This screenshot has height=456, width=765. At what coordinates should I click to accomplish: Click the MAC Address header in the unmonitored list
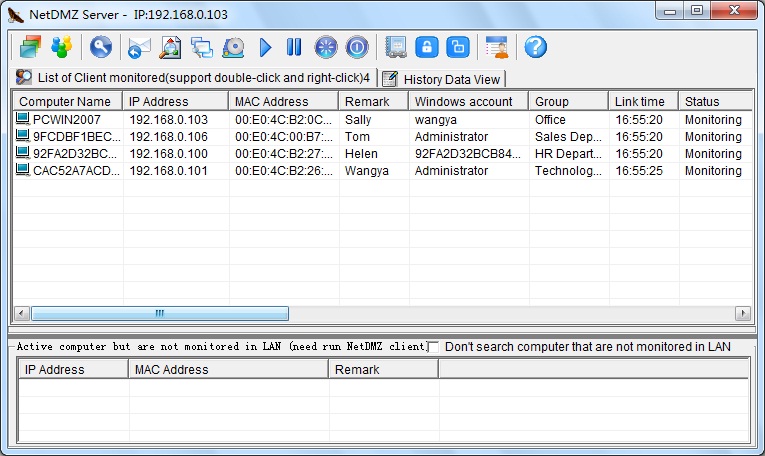coord(228,369)
